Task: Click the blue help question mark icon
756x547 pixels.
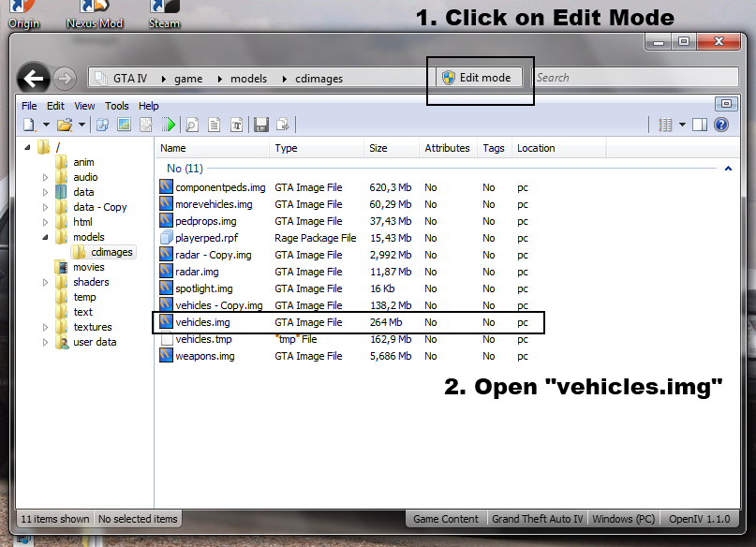Action: pyautogui.click(x=721, y=125)
